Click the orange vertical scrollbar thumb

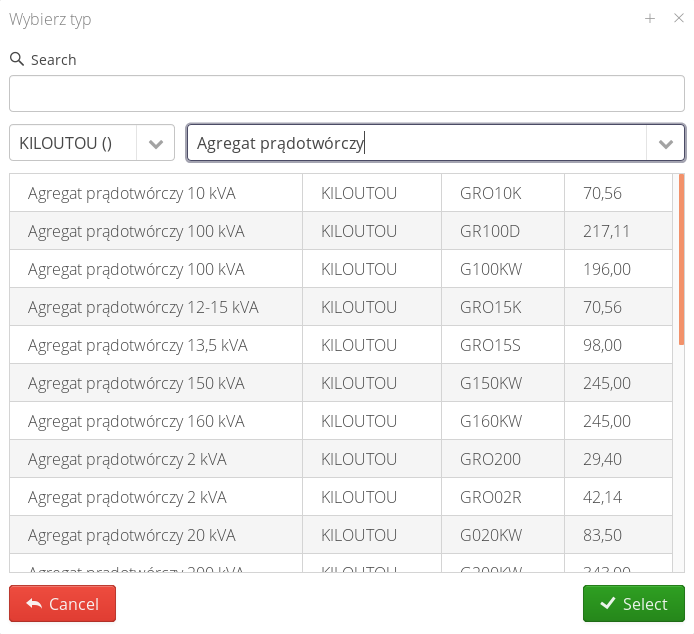coord(681,259)
